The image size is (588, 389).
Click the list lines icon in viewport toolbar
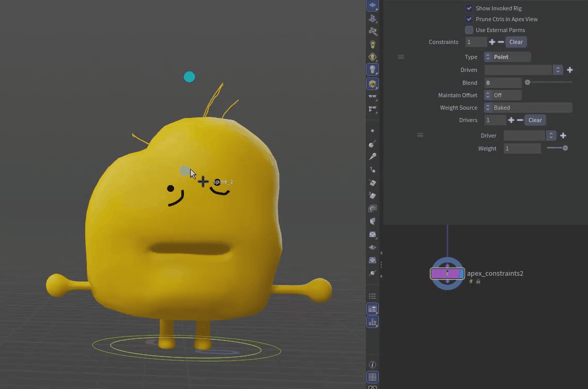[x=373, y=296]
